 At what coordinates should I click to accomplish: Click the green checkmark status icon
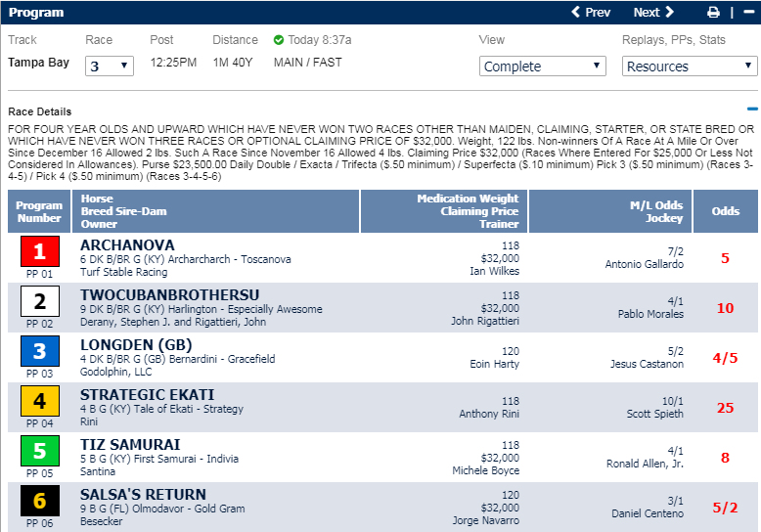point(279,40)
